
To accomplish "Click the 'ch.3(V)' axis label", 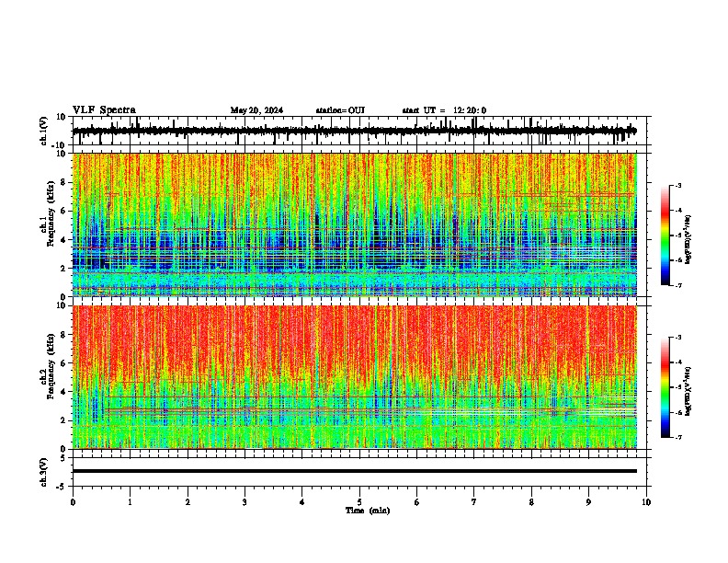I will point(44,473).
